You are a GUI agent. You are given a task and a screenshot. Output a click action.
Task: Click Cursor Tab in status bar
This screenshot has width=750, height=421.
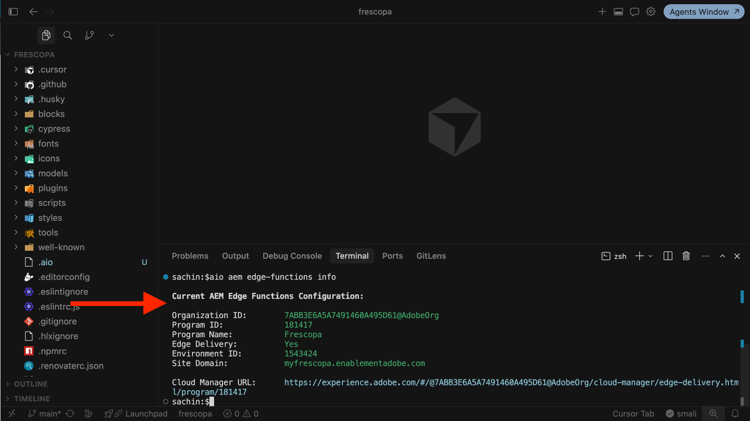tap(633, 414)
